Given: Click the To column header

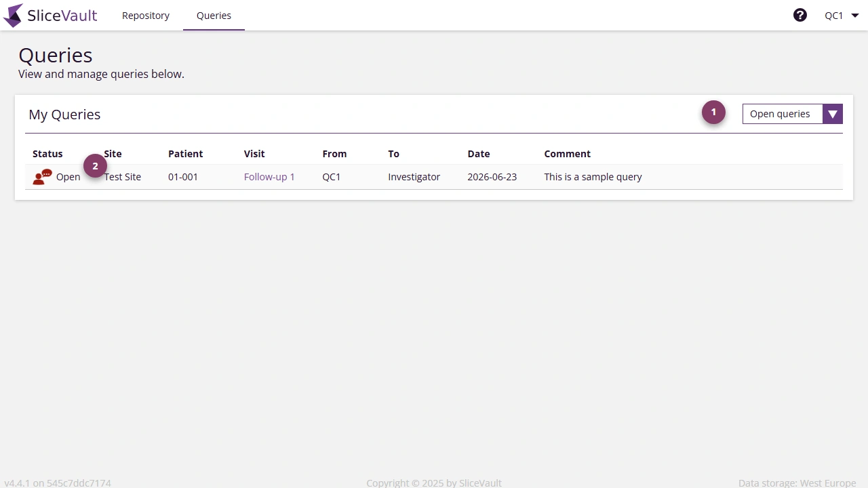Looking at the screenshot, I should point(393,154).
